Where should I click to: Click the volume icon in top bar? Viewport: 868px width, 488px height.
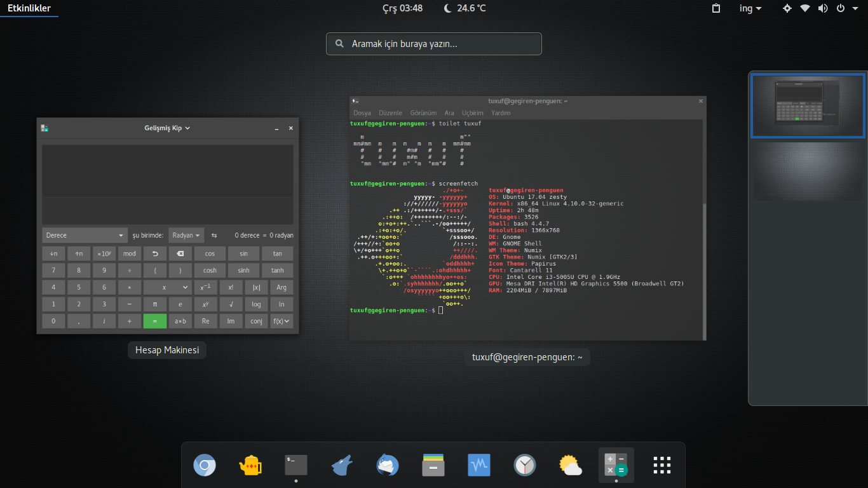823,8
